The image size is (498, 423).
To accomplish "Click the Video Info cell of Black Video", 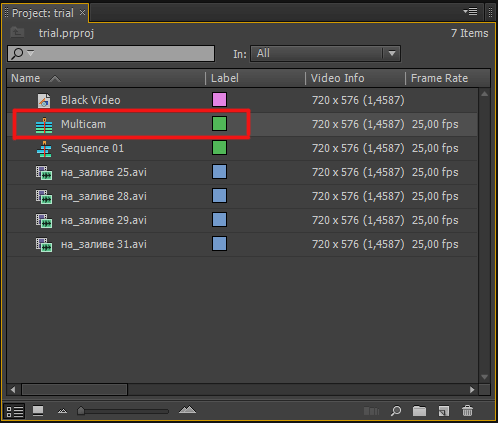I will click(358, 100).
